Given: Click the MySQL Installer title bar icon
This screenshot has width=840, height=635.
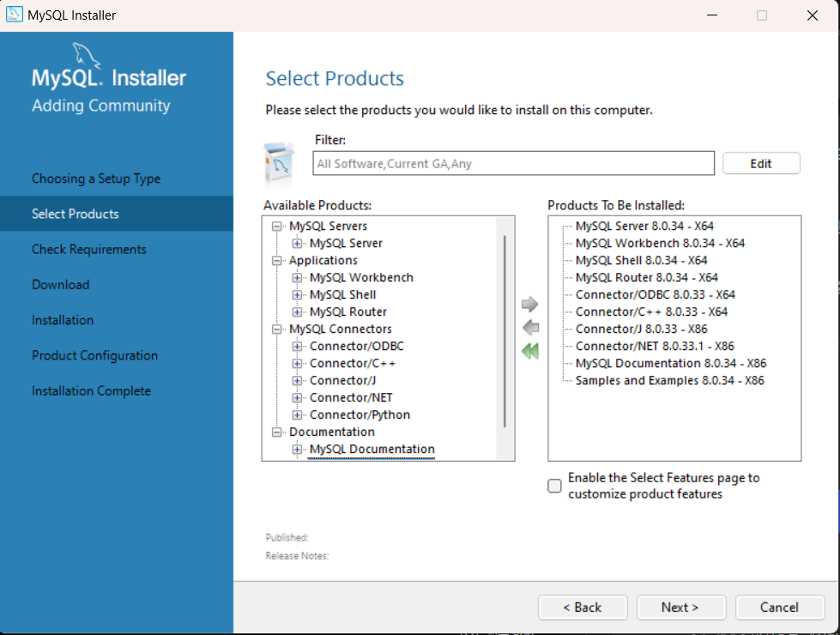Looking at the screenshot, I should (14, 15).
